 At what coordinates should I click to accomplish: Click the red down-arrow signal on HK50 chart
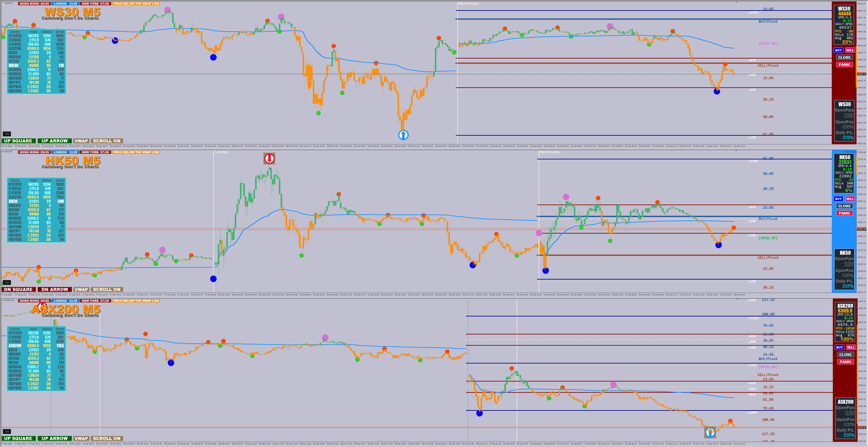[269, 159]
